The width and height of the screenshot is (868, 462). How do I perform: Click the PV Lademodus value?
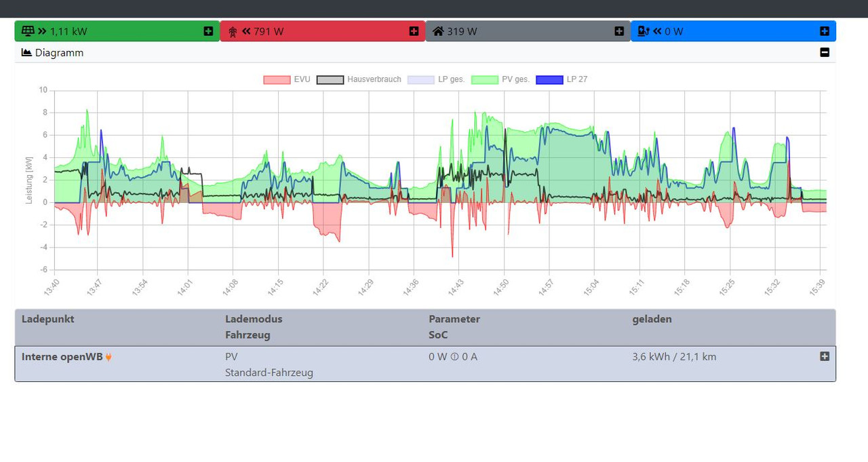click(231, 357)
